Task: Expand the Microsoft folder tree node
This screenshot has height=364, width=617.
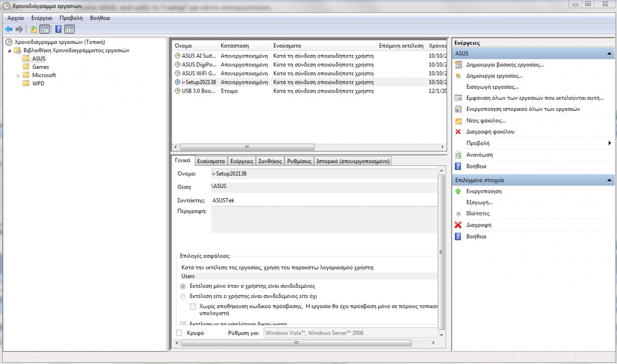Action: pos(18,76)
